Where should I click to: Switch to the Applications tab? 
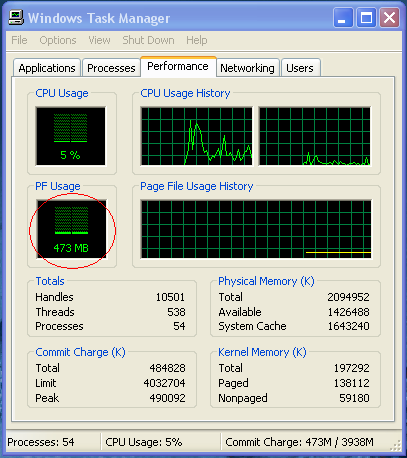coord(47,68)
